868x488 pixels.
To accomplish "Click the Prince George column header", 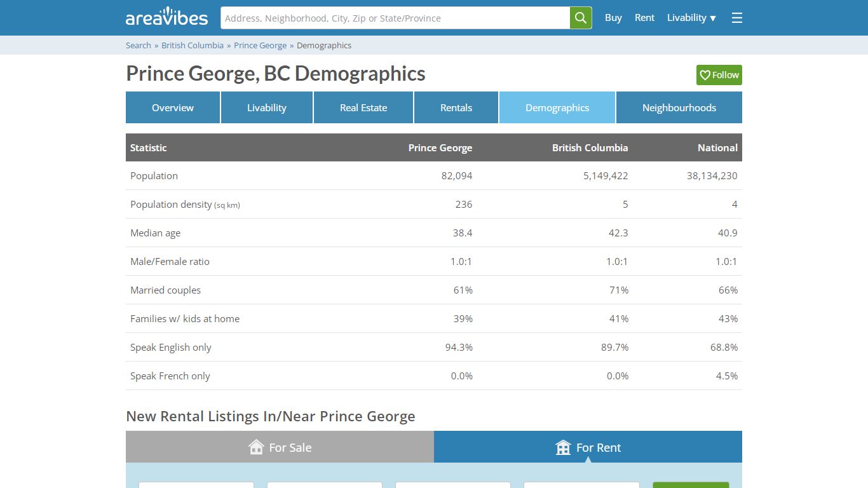I will coord(440,147).
